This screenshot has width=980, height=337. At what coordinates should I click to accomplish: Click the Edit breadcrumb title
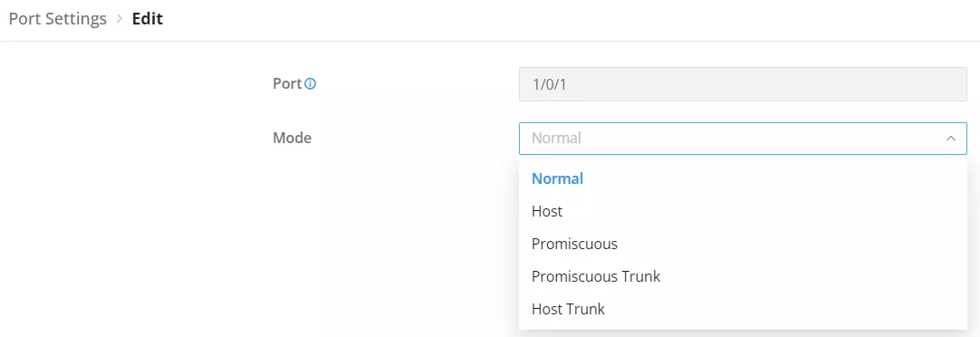[x=148, y=19]
